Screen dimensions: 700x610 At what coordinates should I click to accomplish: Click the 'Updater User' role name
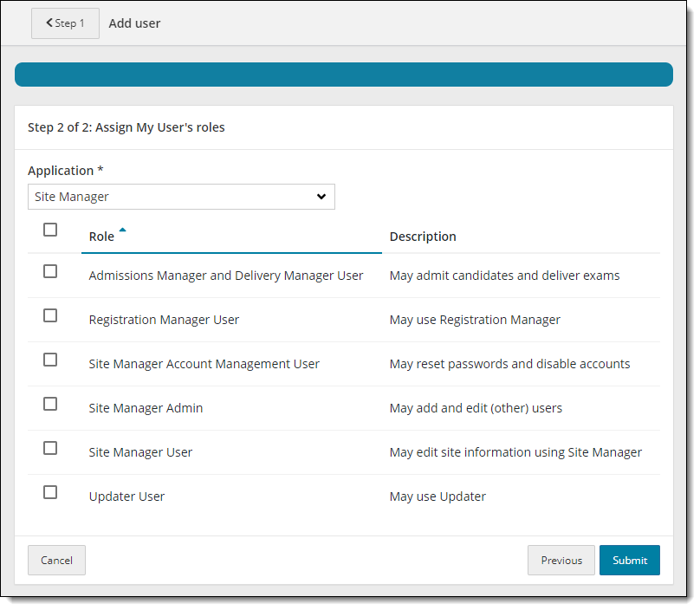click(126, 497)
